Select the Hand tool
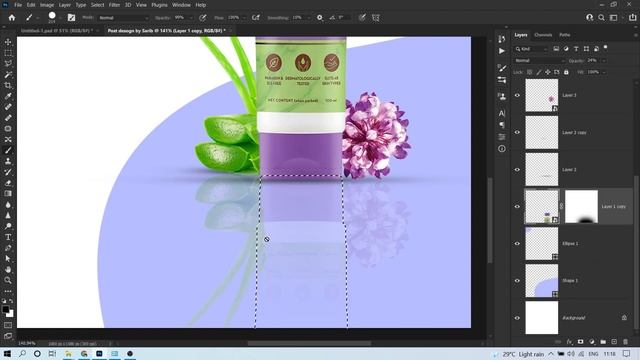This screenshot has width=640, height=360. pyautogui.click(x=8, y=269)
